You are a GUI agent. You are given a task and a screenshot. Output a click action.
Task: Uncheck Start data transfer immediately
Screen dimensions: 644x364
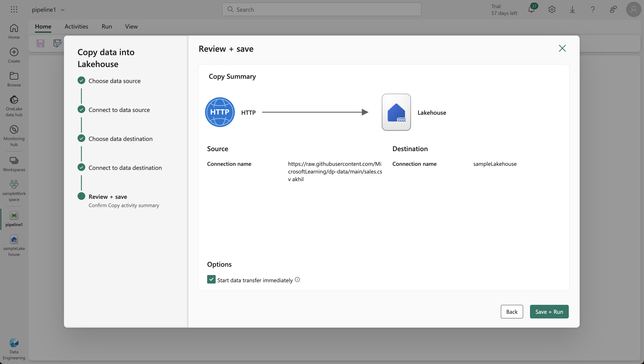pyautogui.click(x=211, y=279)
